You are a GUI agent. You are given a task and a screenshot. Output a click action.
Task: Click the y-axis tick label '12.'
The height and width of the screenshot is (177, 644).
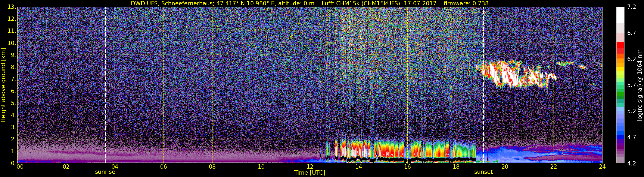[x=12, y=19]
